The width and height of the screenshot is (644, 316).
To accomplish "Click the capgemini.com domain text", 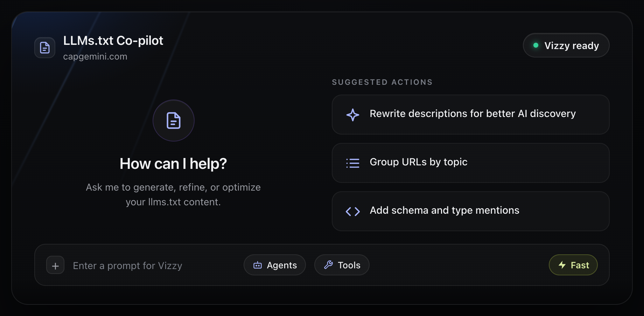I will pos(95,56).
